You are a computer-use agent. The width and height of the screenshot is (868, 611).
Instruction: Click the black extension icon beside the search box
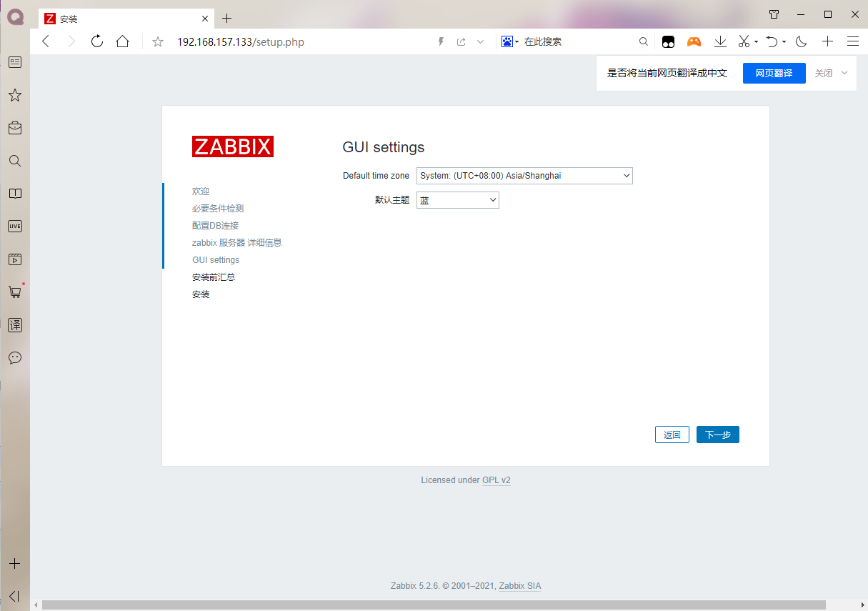[668, 41]
